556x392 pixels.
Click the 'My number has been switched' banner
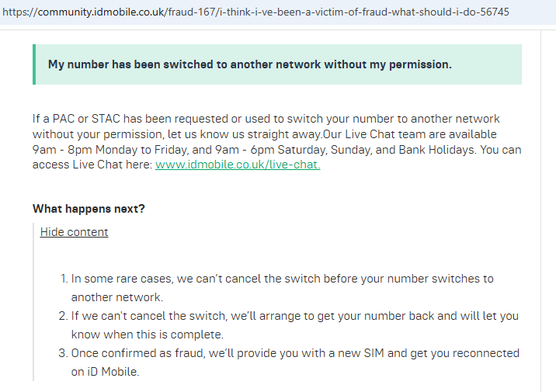pyautogui.click(x=277, y=64)
